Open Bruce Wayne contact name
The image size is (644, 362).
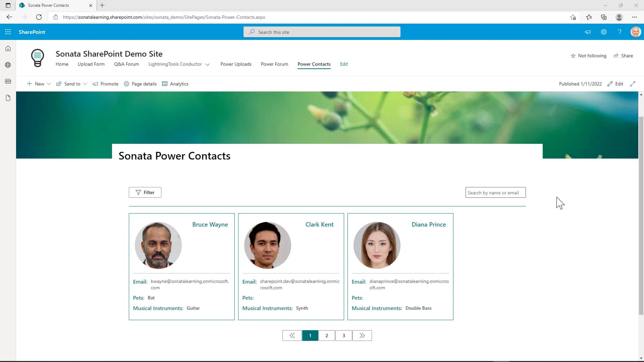pyautogui.click(x=210, y=225)
